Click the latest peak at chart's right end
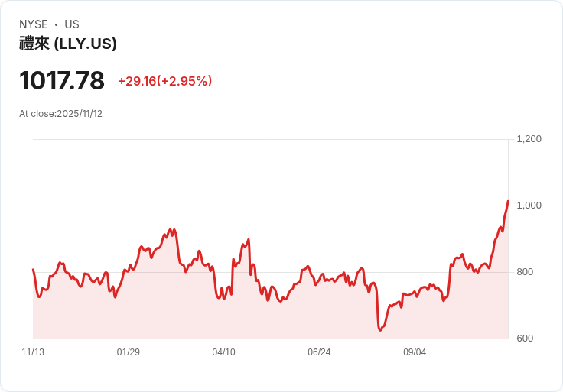This screenshot has height=392, width=563. coord(508,201)
